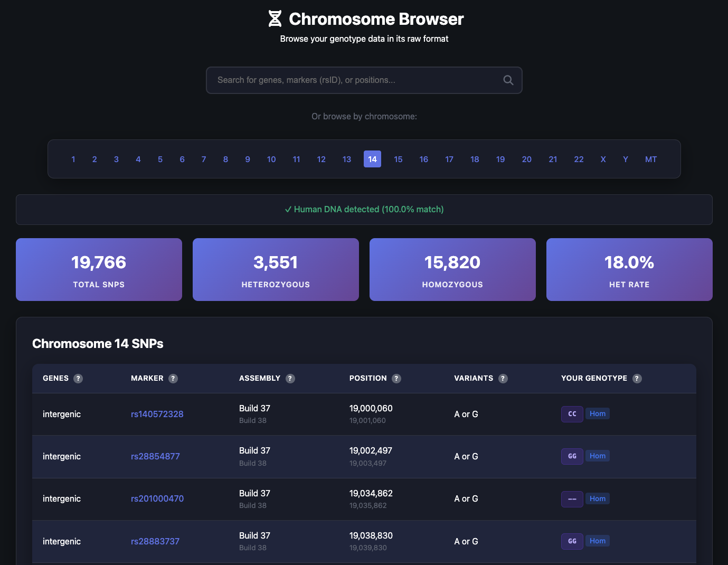Screen dimensions: 728x565
Task: Open marker rs140572328 details
Action: pyautogui.click(x=157, y=414)
